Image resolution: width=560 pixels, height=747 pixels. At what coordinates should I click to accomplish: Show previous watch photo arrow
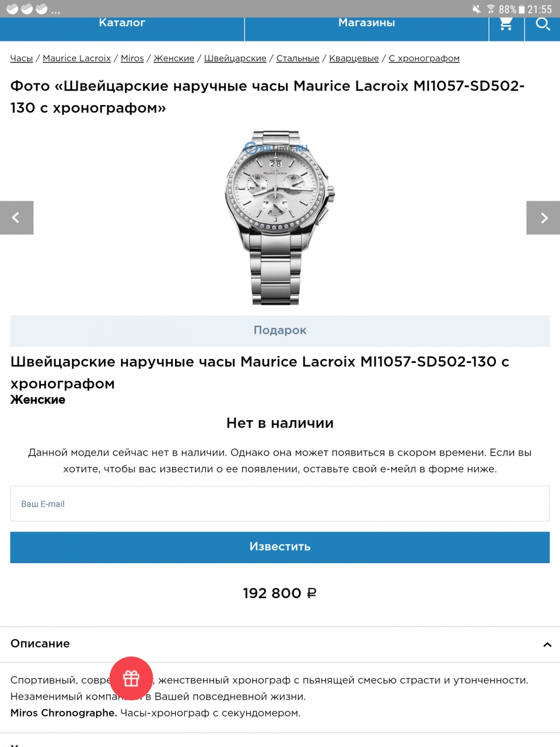[x=16, y=218]
